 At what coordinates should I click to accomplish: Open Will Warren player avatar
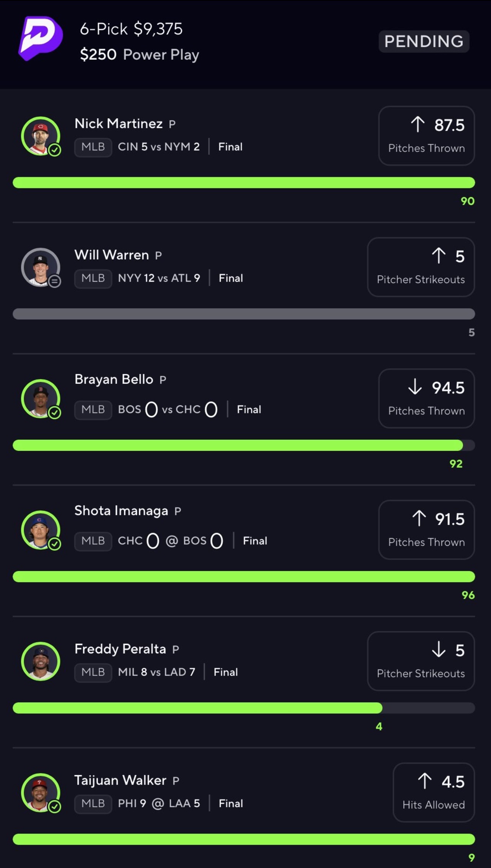point(40,266)
